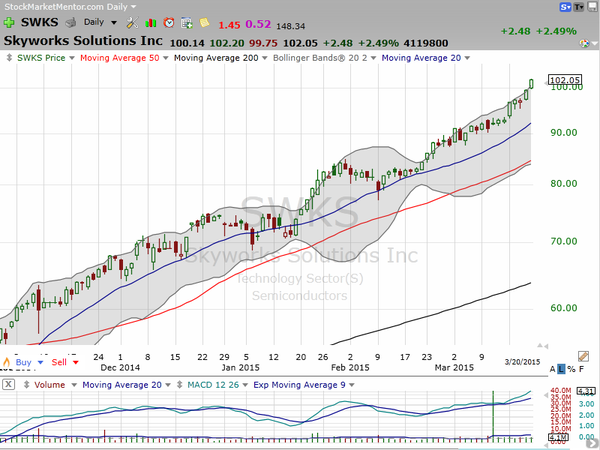Click the Sell link
This screenshot has width=600, height=450.
click(59, 362)
